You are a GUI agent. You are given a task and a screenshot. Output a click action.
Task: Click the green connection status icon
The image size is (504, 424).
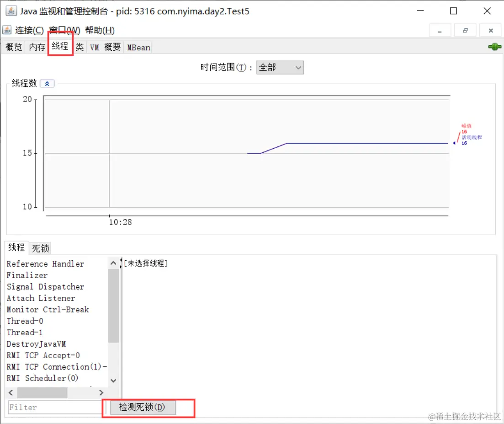494,47
